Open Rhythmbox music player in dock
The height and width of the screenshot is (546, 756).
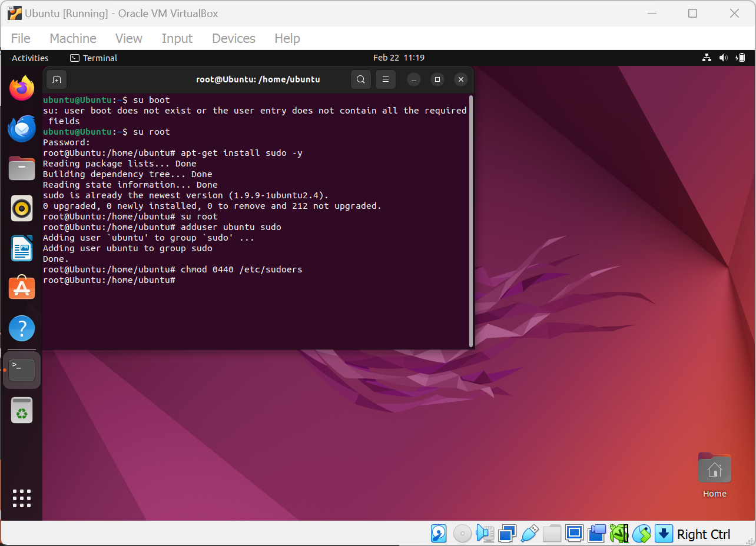tap(22, 208)
